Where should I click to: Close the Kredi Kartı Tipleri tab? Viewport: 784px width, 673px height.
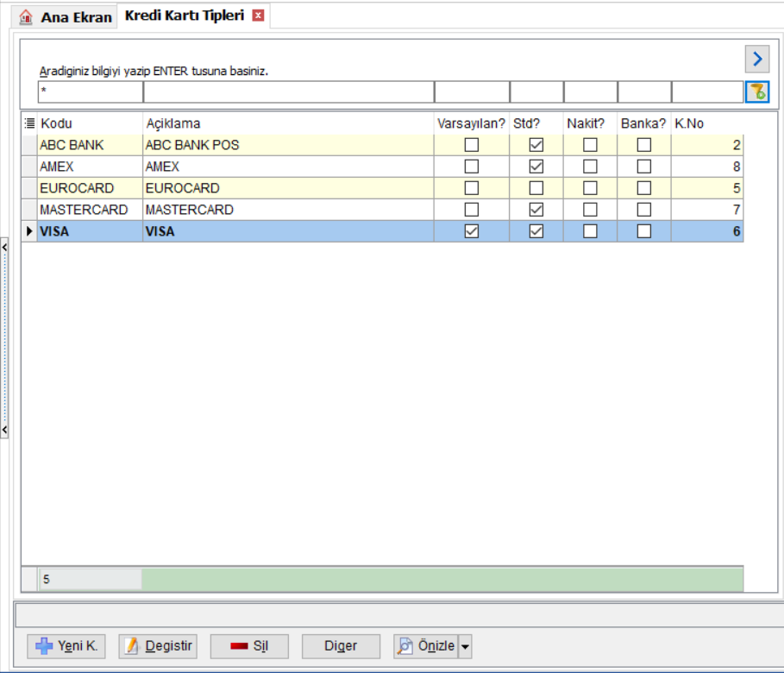258,16
